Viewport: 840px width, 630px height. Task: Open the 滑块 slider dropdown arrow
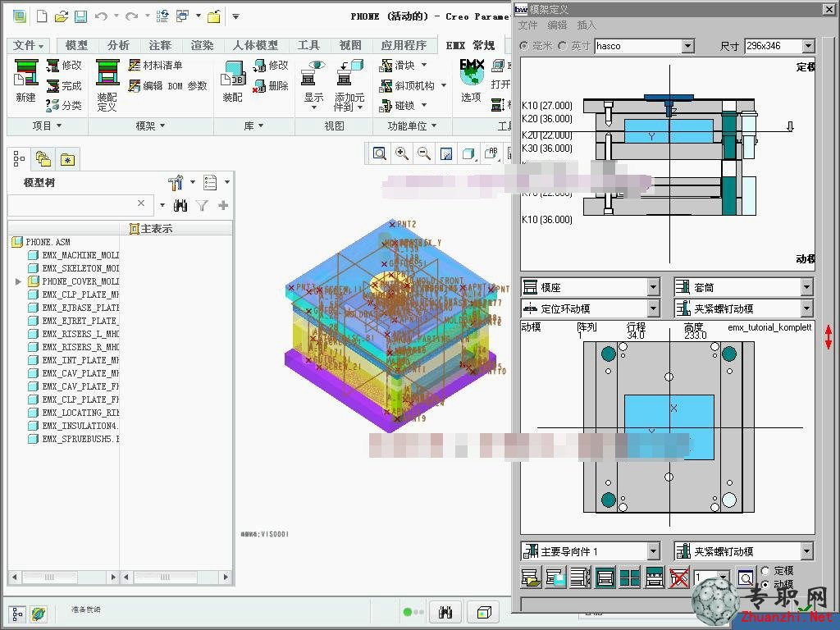[x=424, y=66]
